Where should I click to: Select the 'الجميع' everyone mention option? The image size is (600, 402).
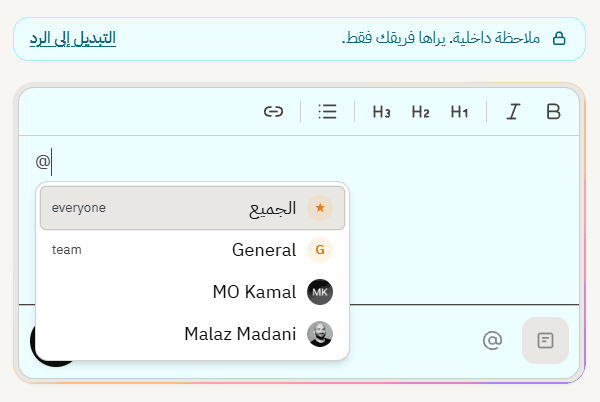[192, 208]
